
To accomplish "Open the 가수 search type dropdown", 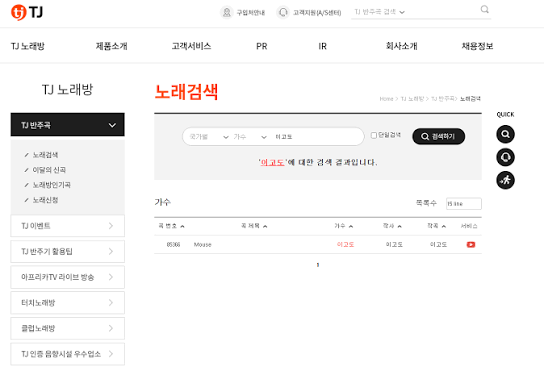I will click(x=249, y=137).
